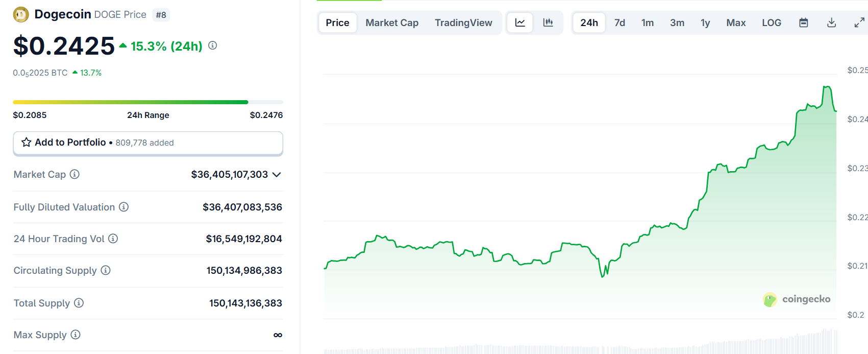Click the infinity max supply value
Image resolution: width=868 pixels, height=354 pixels.
(278, 335)
